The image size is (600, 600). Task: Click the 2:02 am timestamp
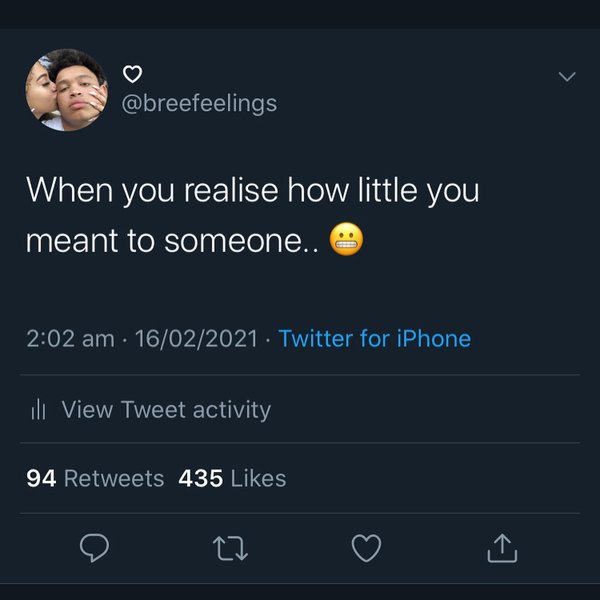click(70, 338)
